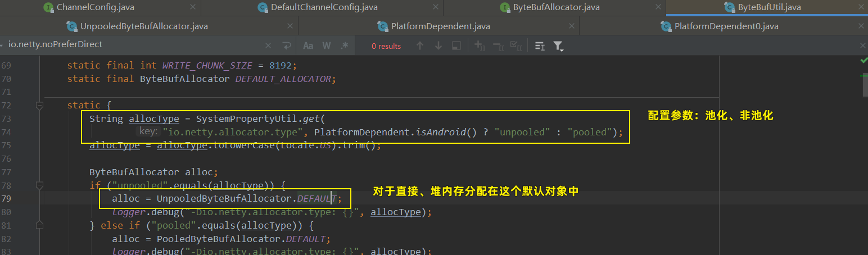Viewport: 868px width, 255px height.
Task: Click green marker on right scrollbar stripe
Action: point(864,75)
